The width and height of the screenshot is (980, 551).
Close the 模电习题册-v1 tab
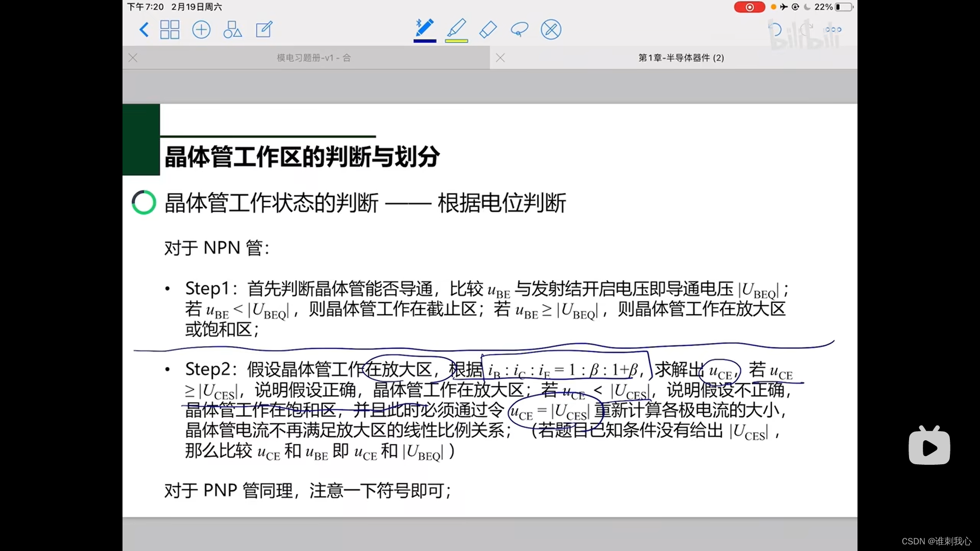point(133,58)
